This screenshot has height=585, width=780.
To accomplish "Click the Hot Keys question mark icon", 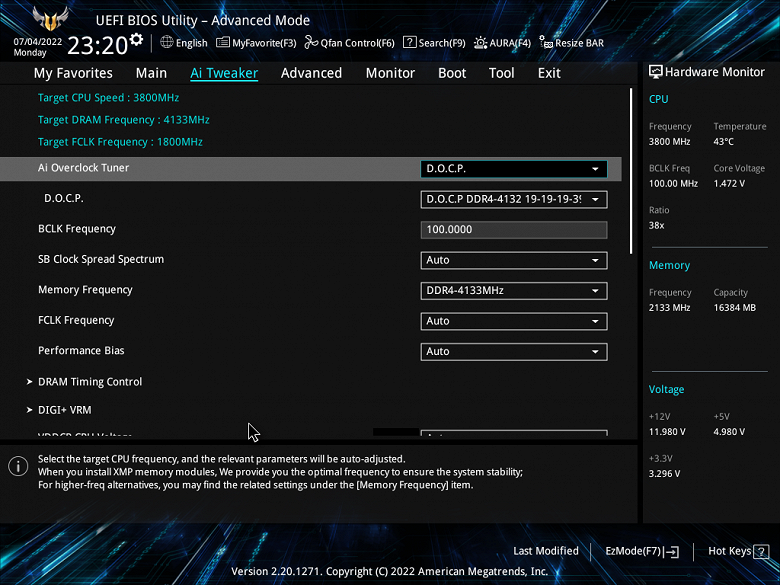I will pyautogui.click(x=761, y=551).
